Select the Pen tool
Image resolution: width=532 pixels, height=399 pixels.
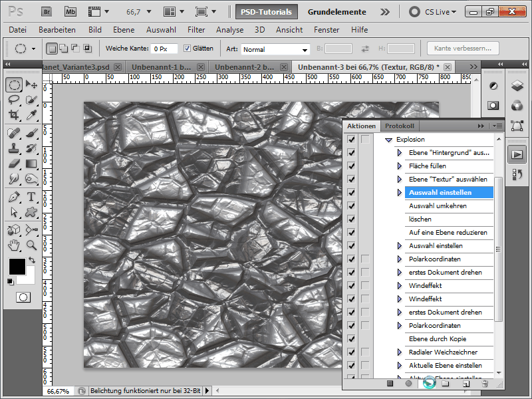pos(14,197)
